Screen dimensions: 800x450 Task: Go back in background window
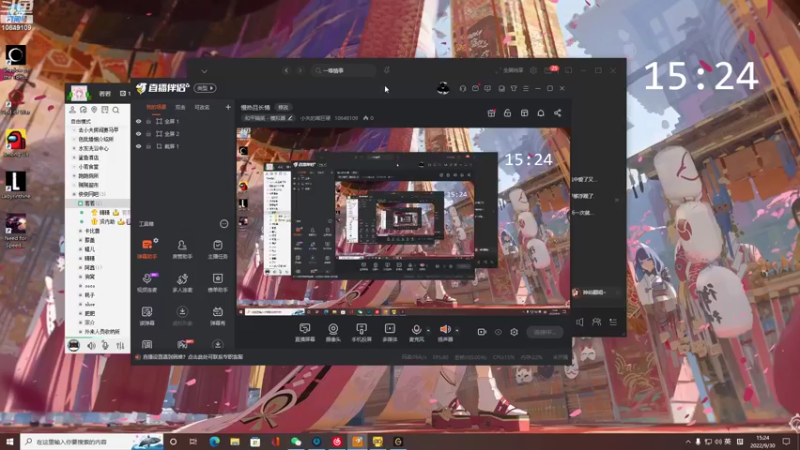[286, 70]
